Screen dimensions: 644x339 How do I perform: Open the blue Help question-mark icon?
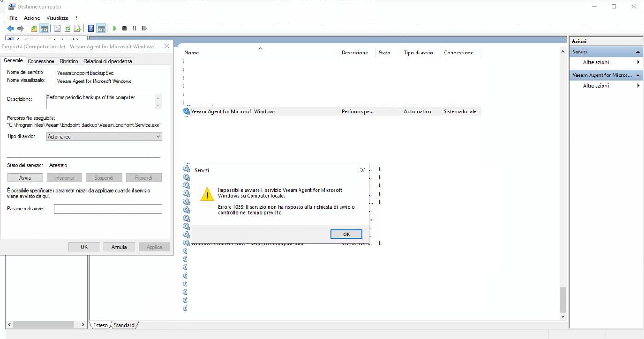tap(91, 29)
